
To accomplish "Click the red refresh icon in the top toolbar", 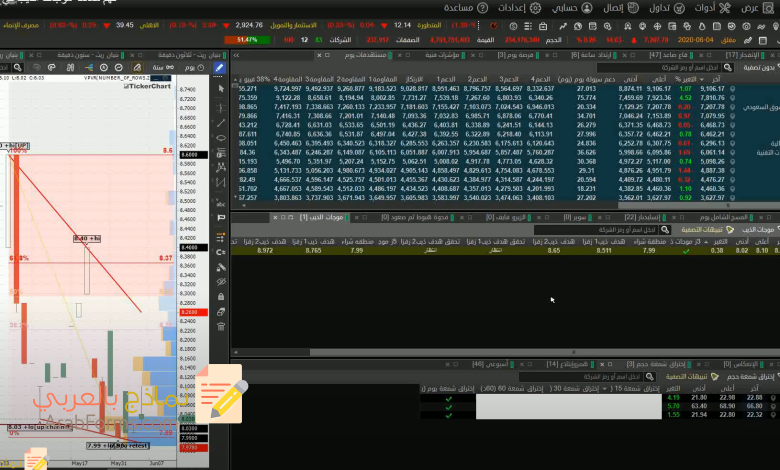I will [x=493, y=26].
